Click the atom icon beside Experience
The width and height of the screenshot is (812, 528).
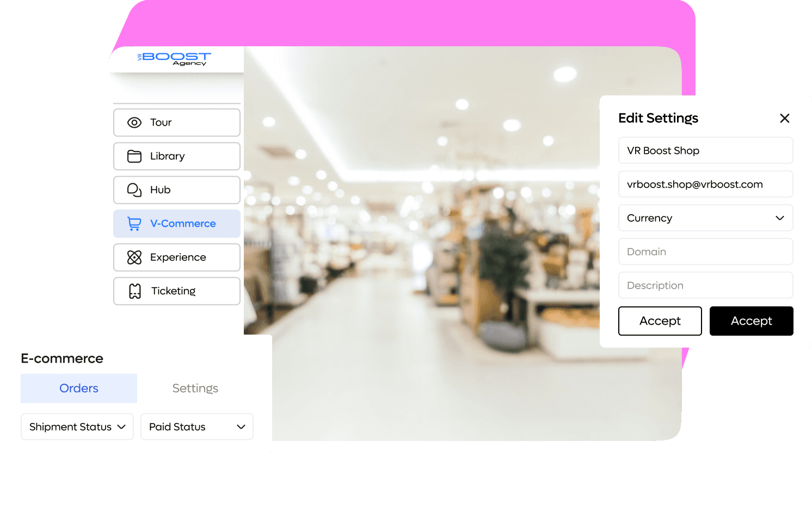(x=134, y=257)
